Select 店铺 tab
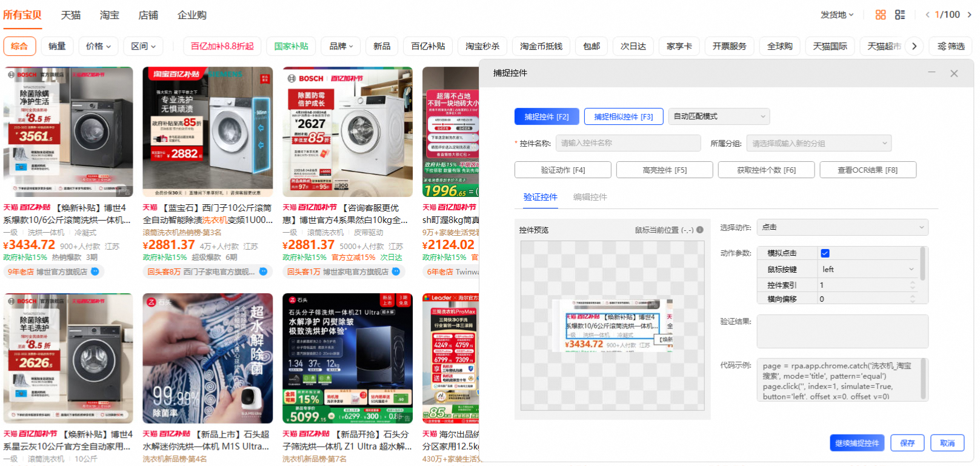 [148, 15]
